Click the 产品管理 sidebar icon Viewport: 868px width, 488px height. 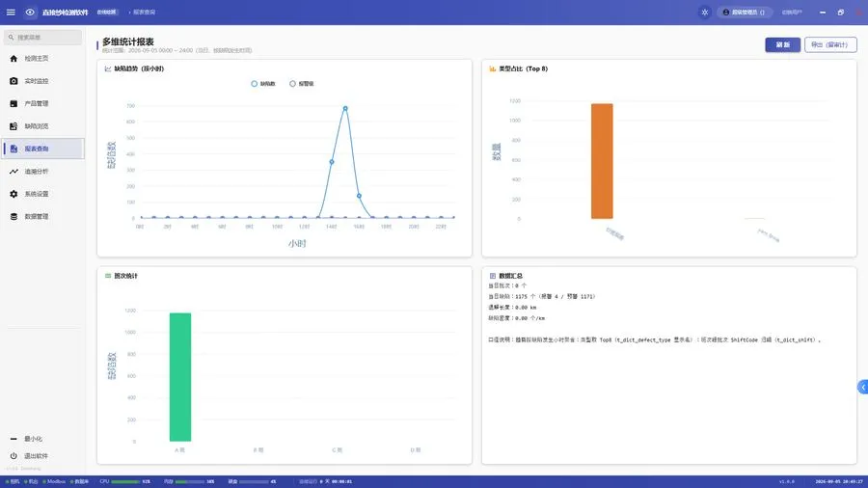14,103
